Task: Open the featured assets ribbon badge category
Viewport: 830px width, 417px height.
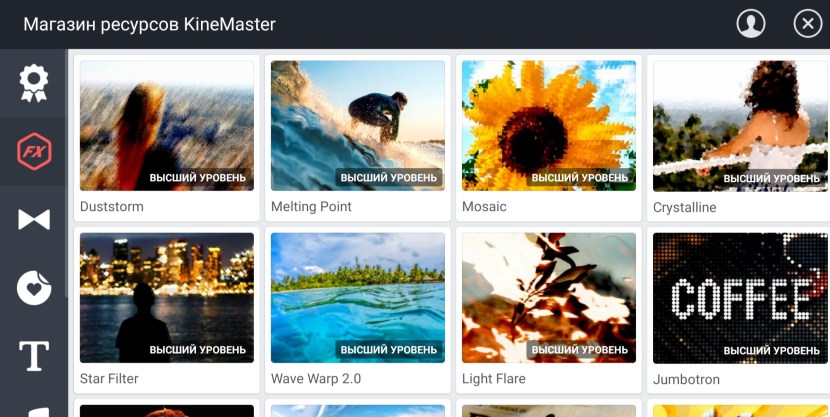Action: (x=33, y=84)
